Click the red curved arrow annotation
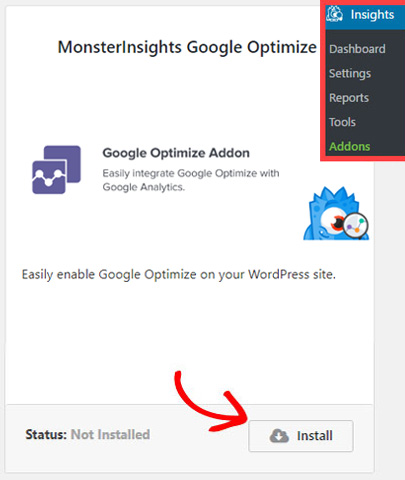This screenshot has width=405, height=480. [x=211, y=402]
